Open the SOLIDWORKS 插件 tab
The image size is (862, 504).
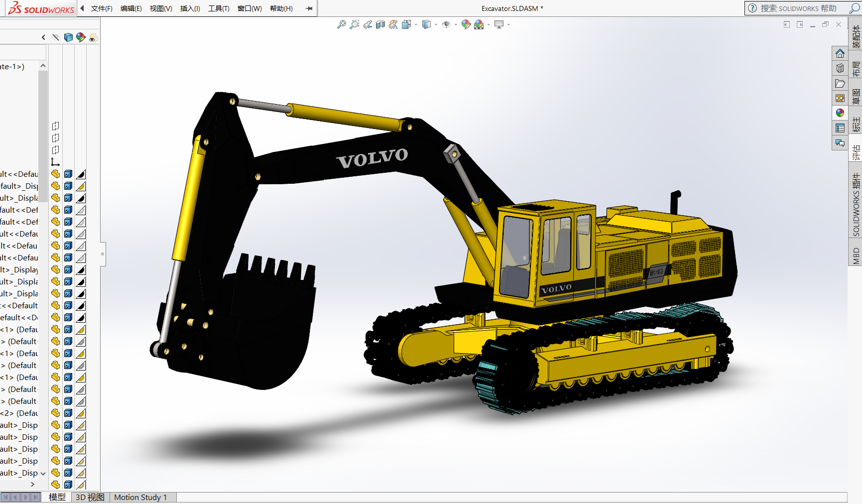[856, 205]
